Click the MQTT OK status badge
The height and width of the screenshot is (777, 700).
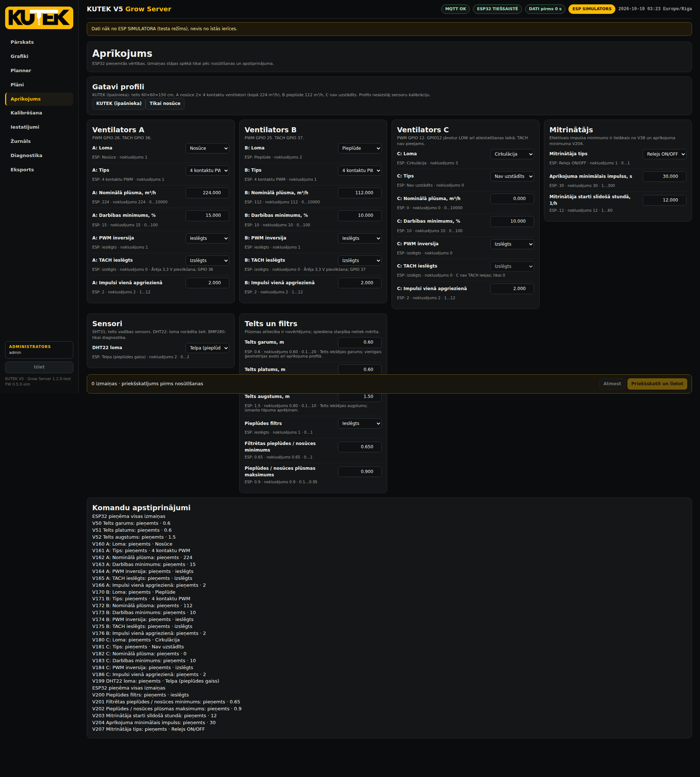tap(455, 9)
